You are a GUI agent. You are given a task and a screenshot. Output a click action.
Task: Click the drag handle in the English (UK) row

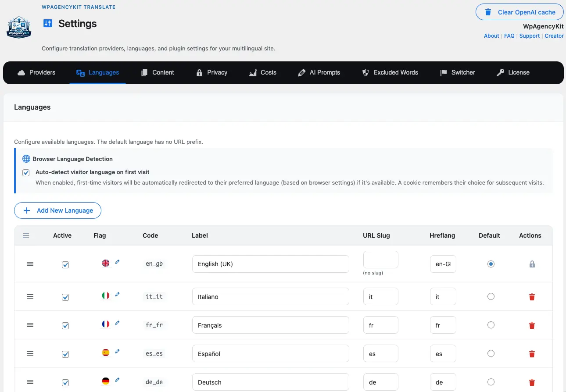coord(30,264)
